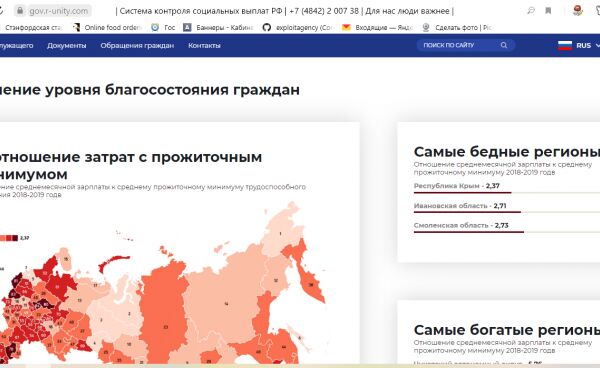Click the Смоленская область progress bar

(x=507, y=232)
